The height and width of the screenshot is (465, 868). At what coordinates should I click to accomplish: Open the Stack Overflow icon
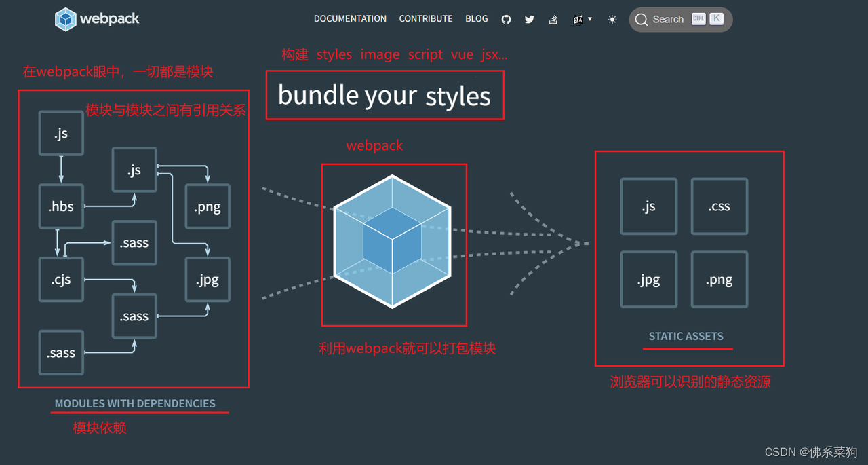click(553, 19)
